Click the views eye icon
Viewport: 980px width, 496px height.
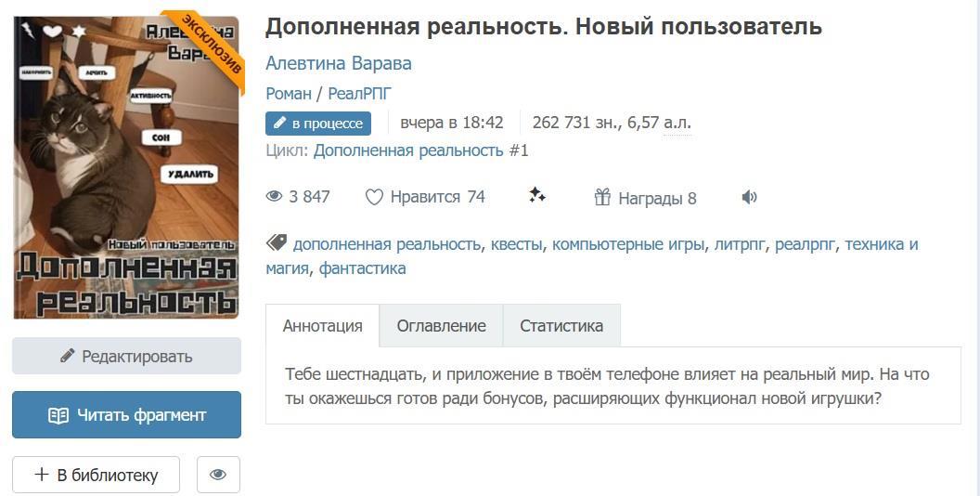274,197
